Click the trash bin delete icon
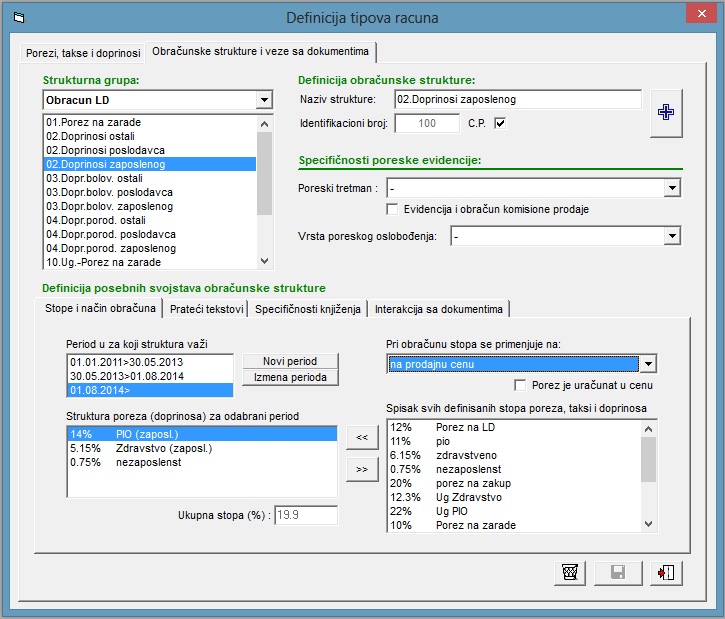This screenshot has width=725, height=619. click(570, 573)
